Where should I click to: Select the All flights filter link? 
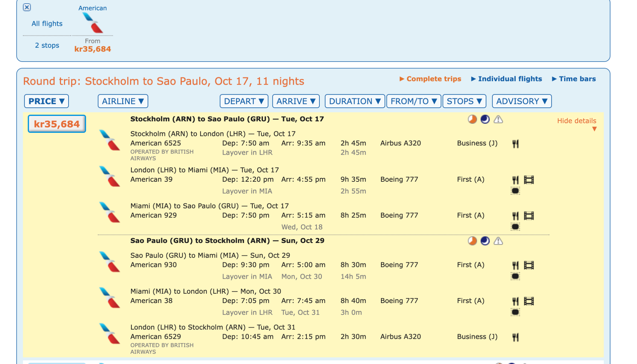47,24
